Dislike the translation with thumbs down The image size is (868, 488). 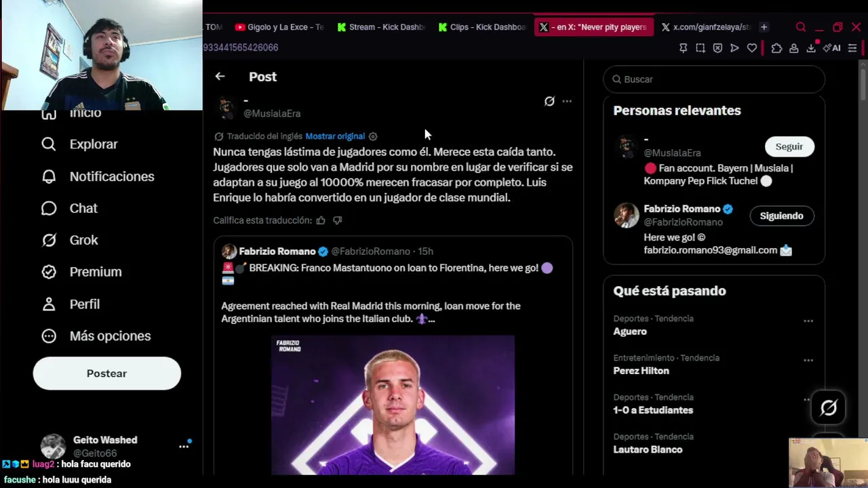[x=337, y=220]
